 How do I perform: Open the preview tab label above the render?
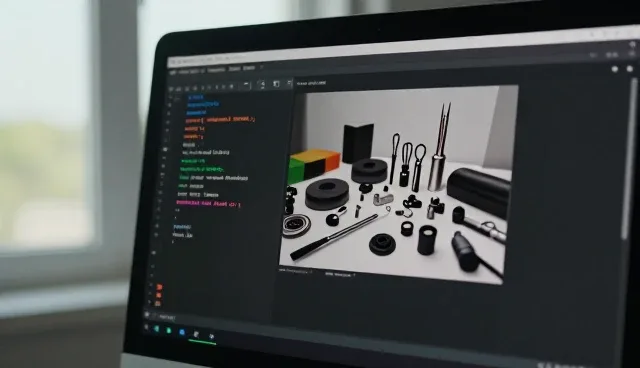tap(311, 83)
